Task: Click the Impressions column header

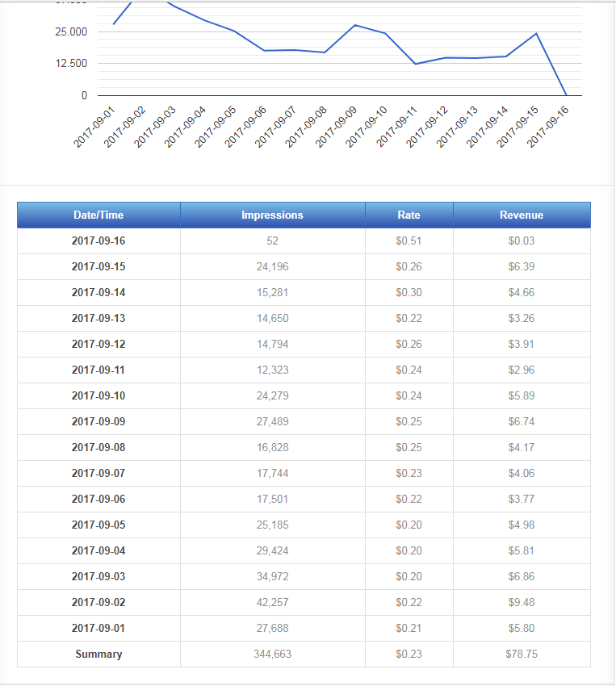Action: pos(272,215)
